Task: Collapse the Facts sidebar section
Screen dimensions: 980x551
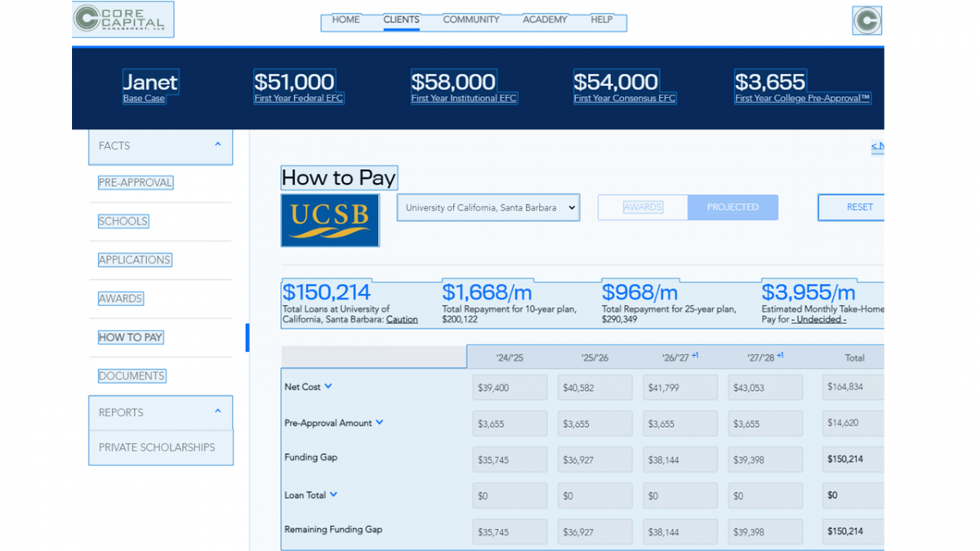Action: [x=217, y=145]
